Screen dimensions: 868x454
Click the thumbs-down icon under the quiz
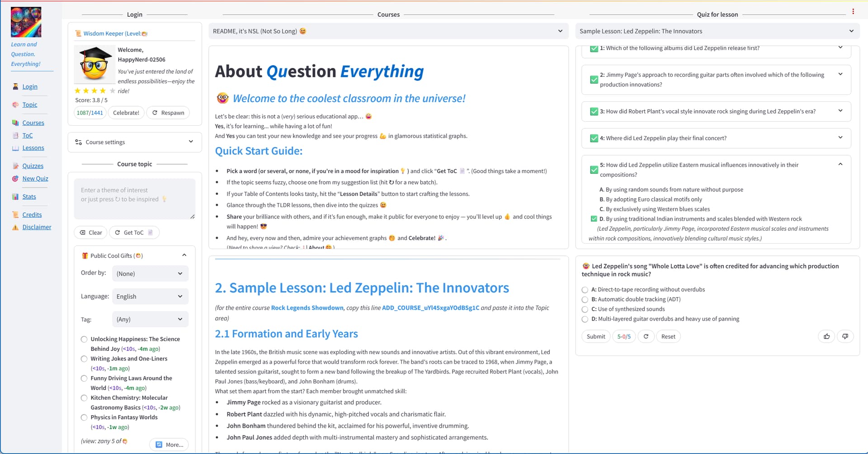coord(845,336)
